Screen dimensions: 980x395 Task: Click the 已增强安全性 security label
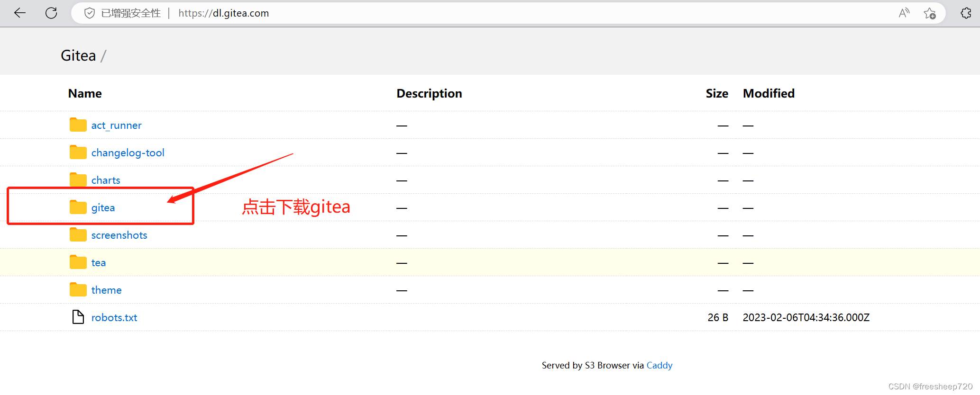(131, 13)
